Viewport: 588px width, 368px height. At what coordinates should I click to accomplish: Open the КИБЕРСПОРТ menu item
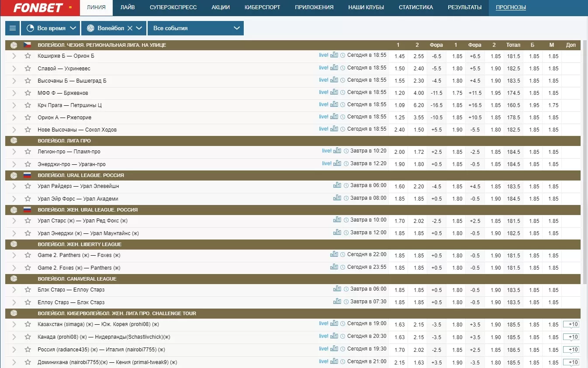click(x=262, y=7)
